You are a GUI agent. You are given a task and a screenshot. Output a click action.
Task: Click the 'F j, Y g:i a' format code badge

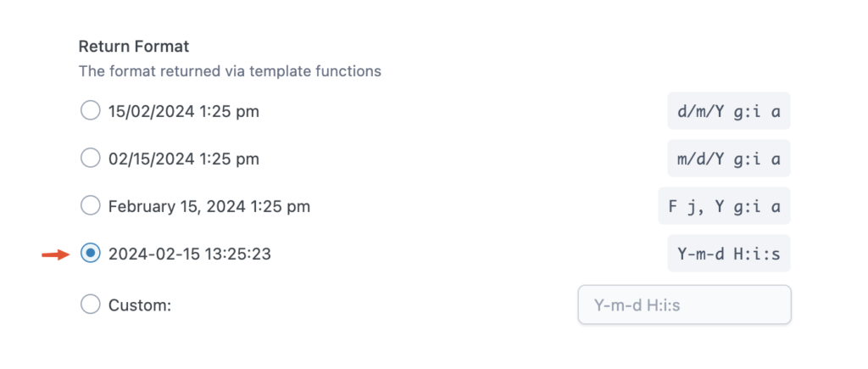tap(724, 205)
